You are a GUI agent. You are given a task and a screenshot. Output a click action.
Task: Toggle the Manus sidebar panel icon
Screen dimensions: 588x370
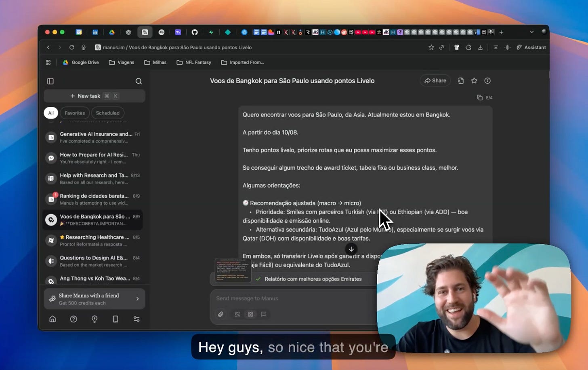click(x=50, y=81)
